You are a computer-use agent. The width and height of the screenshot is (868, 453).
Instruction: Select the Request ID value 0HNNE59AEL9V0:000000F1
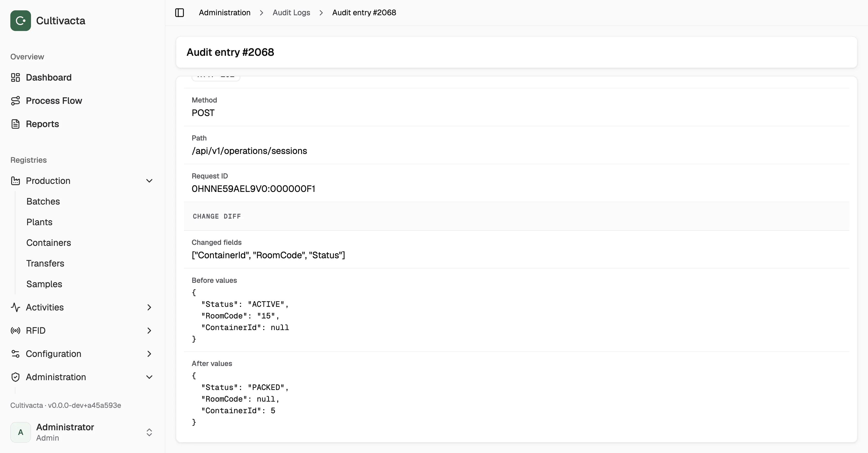[x=253, y=189]
